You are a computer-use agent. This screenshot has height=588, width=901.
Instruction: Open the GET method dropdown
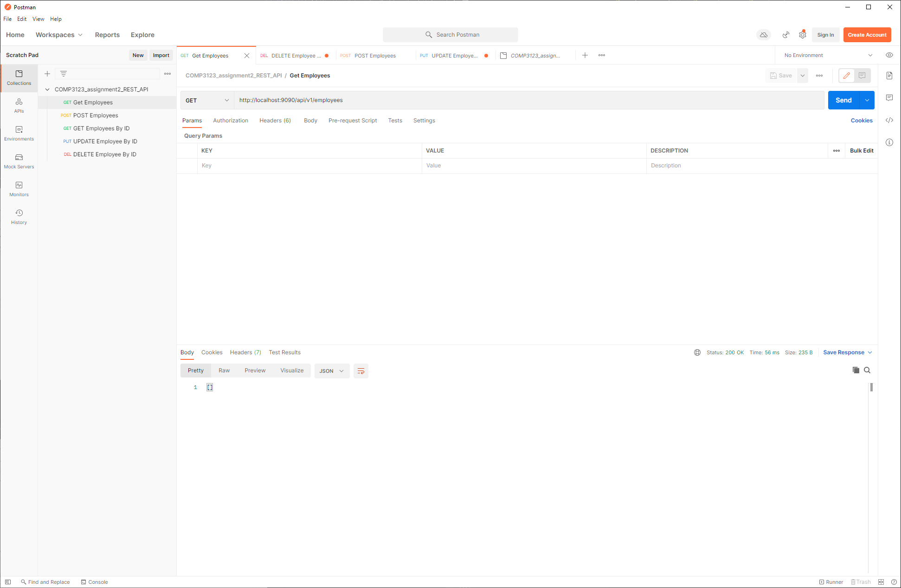[207, 100]
